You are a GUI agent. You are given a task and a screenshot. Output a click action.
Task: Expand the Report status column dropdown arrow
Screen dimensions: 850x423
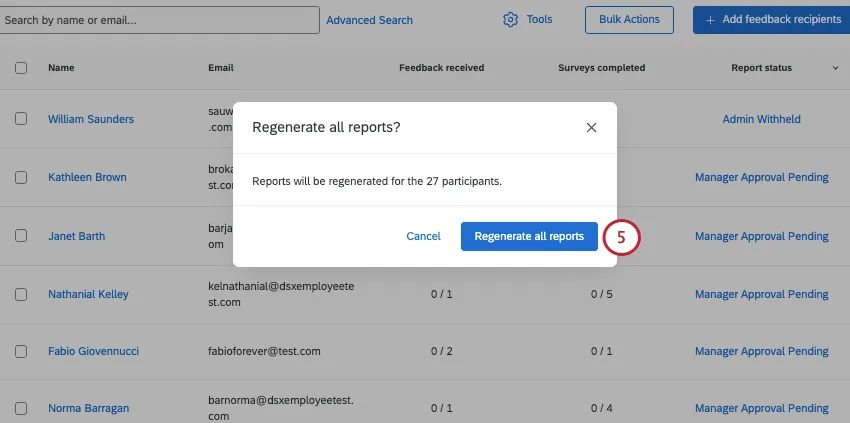pyautogui.click(x=835, y=68)
